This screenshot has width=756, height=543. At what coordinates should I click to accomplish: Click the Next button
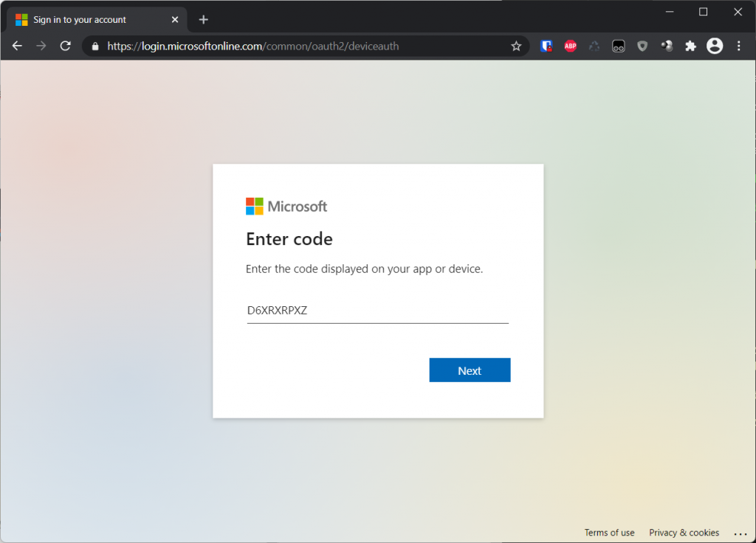(470, 370)
